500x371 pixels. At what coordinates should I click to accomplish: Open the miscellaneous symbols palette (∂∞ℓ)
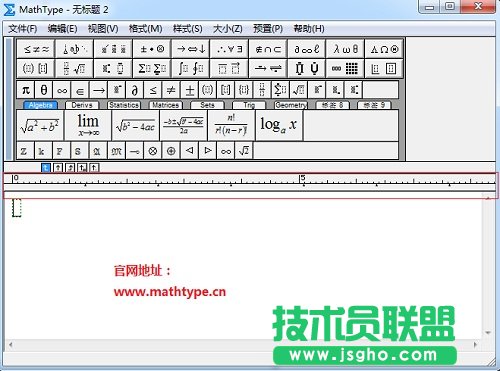[307, 49]
